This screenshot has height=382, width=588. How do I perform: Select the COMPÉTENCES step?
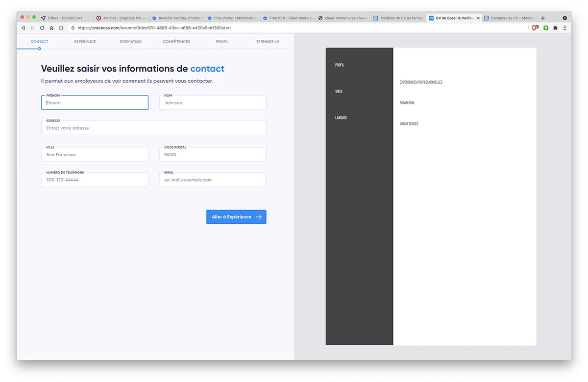pyautogui.click(x=176, y=42)
